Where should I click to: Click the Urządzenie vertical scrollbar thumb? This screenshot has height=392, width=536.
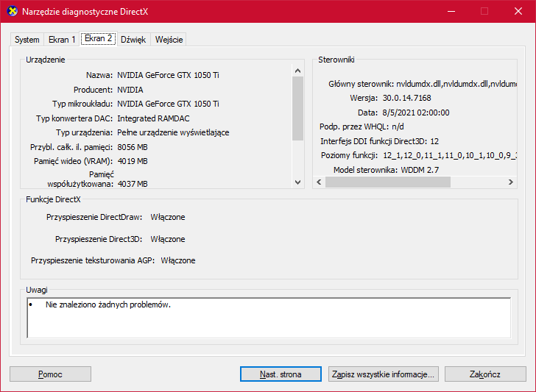point(297,108)
